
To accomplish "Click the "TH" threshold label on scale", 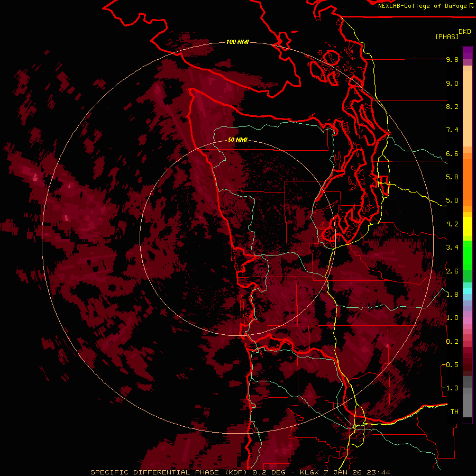I will click(x=454, y=412).
